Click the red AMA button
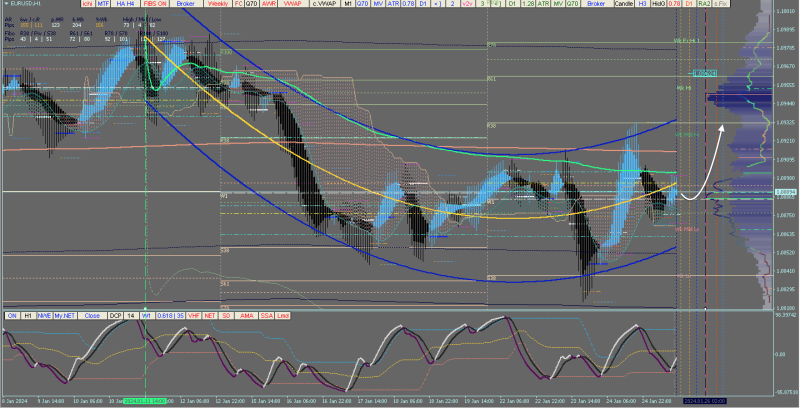 tap(246, 316)
